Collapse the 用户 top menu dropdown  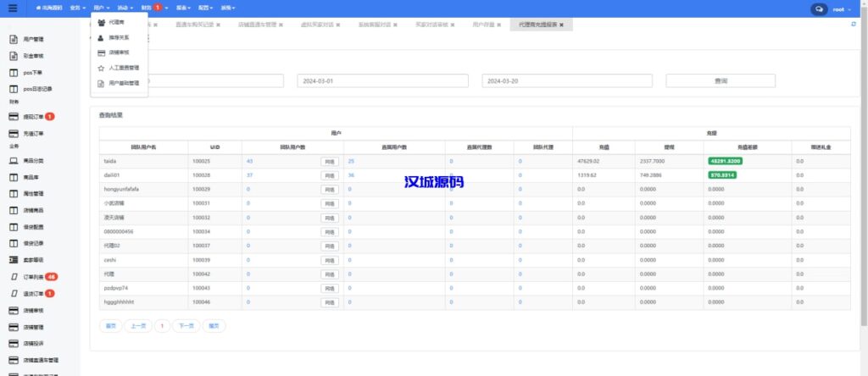[x=102, y=8]
